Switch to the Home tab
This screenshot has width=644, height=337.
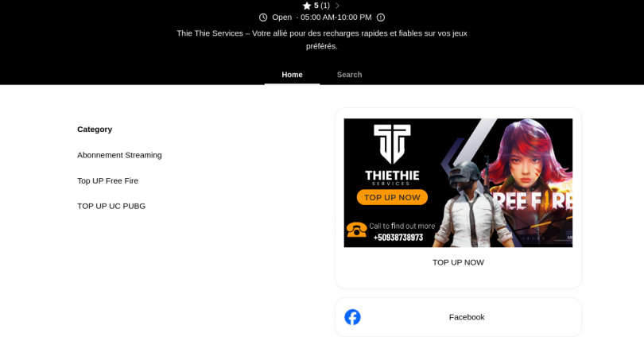coord(292,75)
